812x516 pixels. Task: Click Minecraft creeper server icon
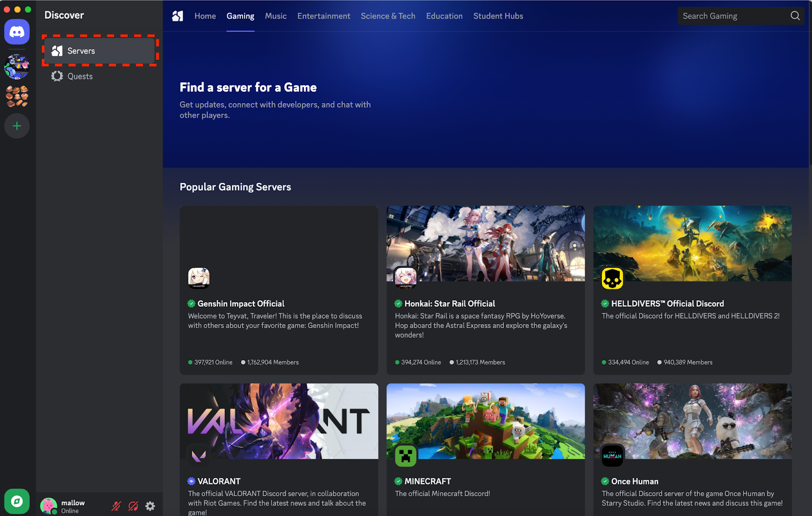tap(405, 456)
